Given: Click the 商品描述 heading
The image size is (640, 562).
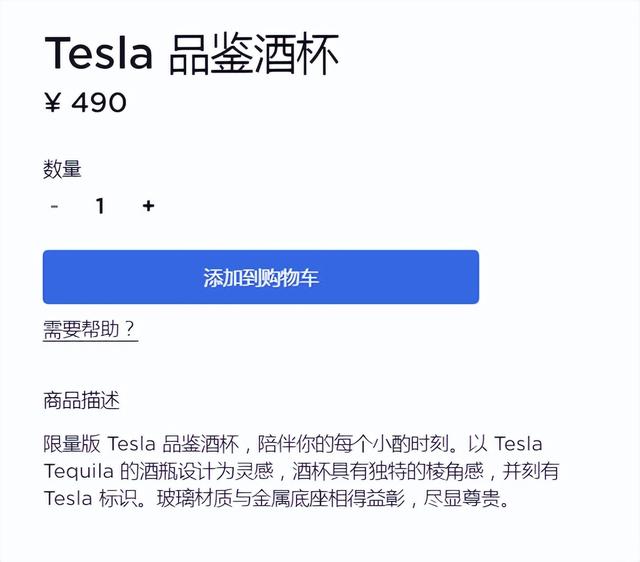Looking at the screenshot, I should pyautogui.click(x=81, y=401).
